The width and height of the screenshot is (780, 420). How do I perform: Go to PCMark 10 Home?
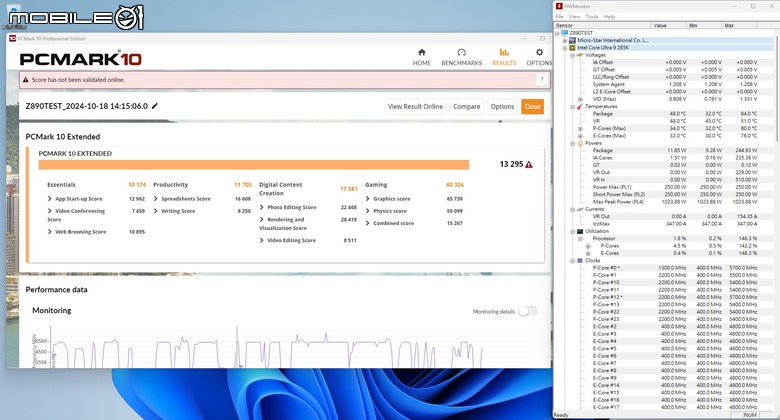pyautogui.click(x=421, y=57)
